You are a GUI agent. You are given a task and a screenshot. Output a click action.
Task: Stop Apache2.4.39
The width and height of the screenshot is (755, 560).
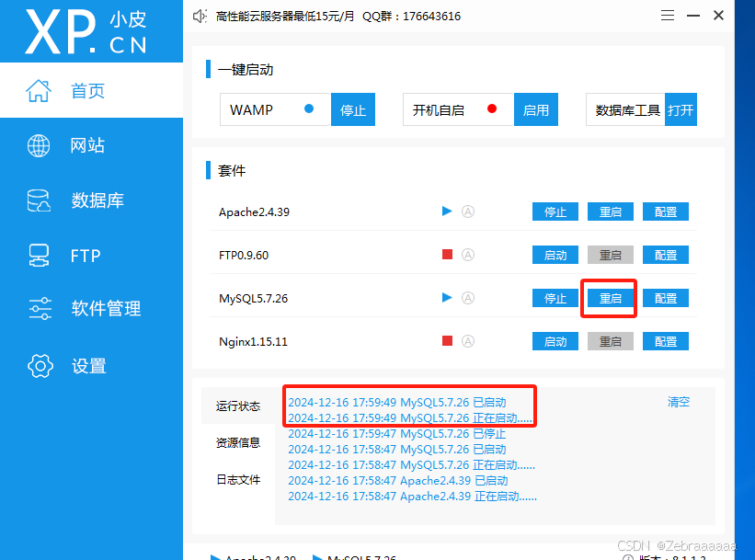coord(555,211)
